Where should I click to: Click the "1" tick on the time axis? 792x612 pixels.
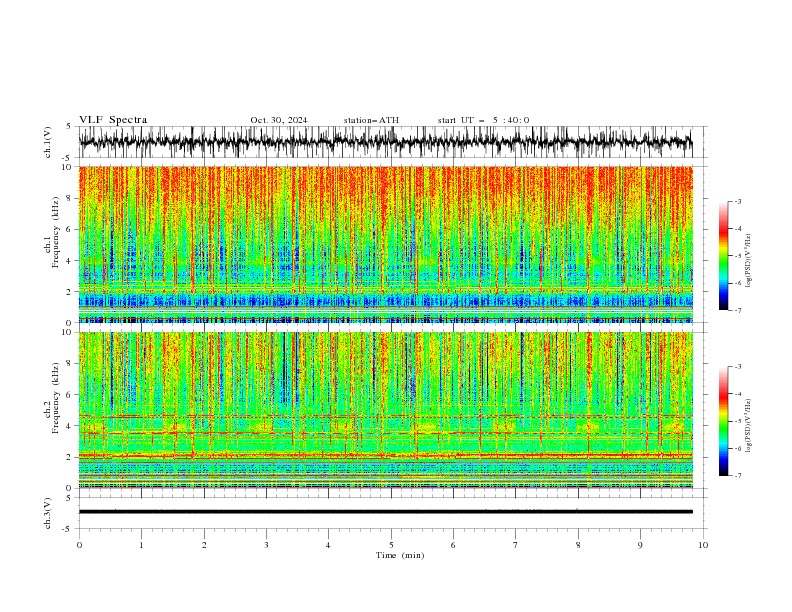coord(141,545)
